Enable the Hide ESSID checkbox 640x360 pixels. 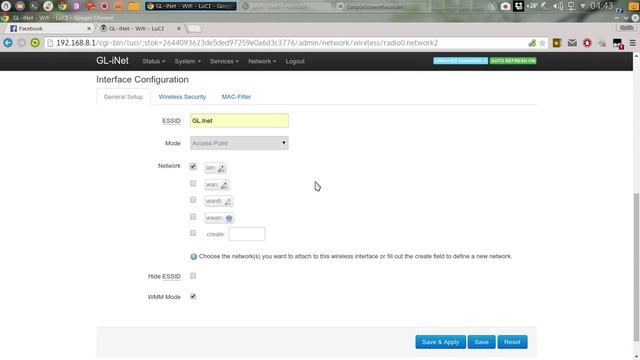[193, 276]
